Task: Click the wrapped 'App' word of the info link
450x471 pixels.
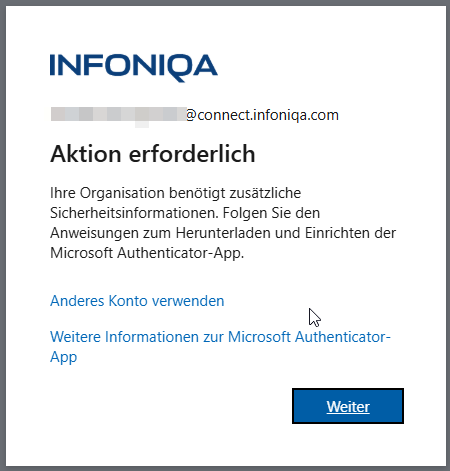Action: pyautogui.click(x=63, y=357)
